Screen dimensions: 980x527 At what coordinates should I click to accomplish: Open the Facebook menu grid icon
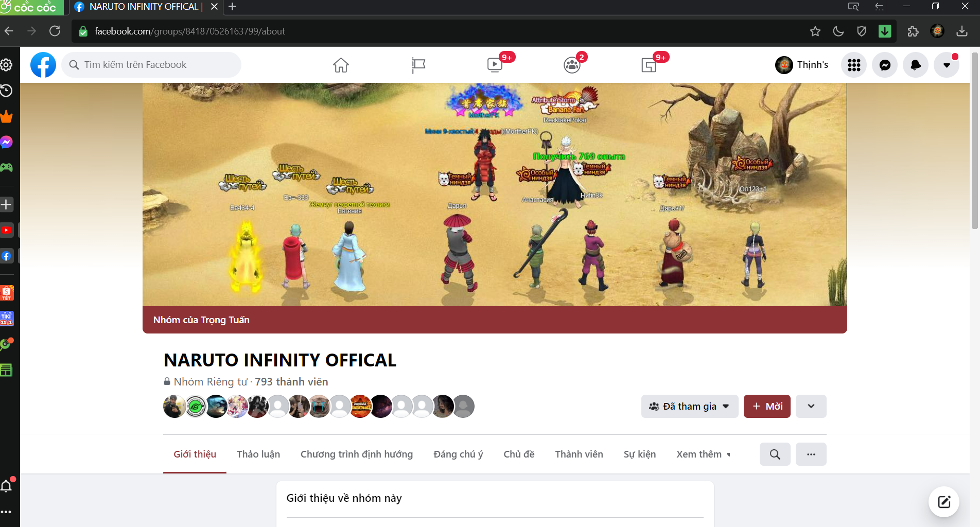pos(854,65)
